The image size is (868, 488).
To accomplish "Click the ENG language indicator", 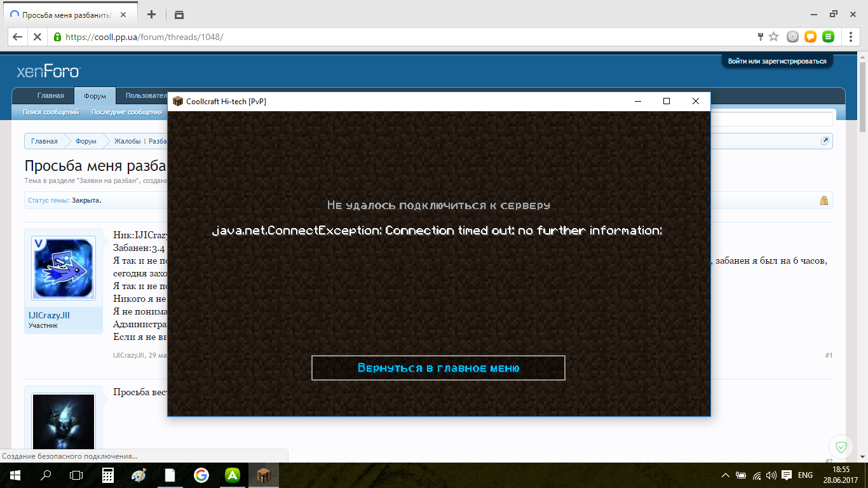I will pos(805,475).
